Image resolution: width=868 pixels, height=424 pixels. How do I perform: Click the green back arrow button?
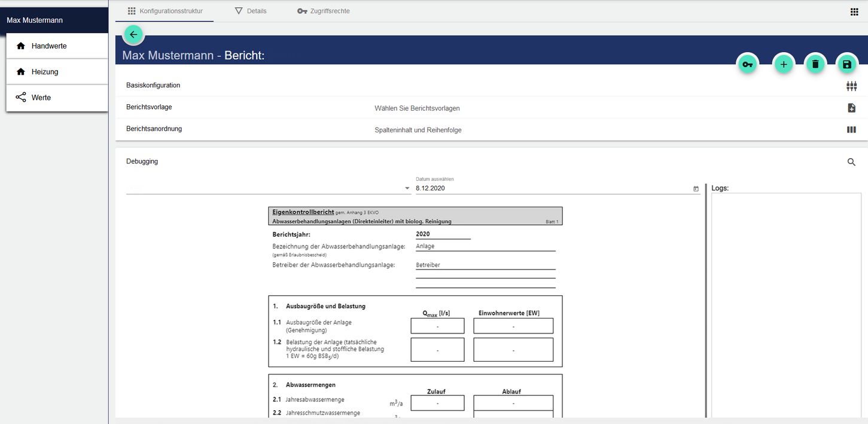pos(133,34)
